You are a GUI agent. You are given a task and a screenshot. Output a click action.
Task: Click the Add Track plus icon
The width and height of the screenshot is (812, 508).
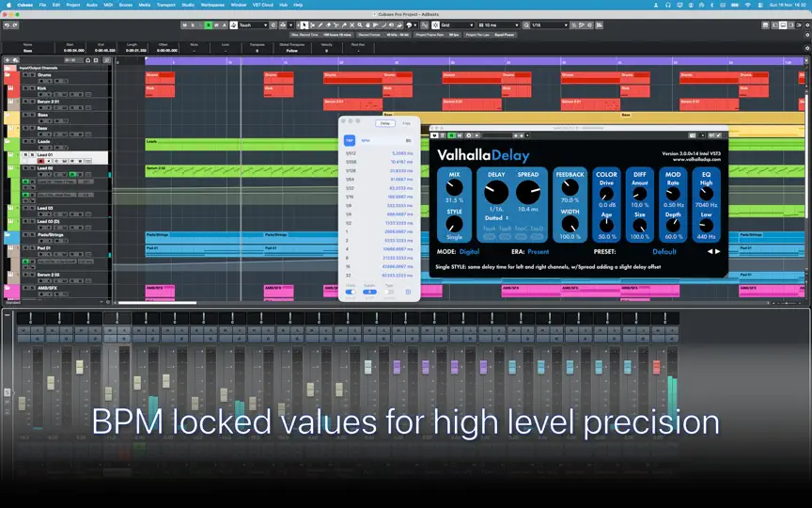8,60
